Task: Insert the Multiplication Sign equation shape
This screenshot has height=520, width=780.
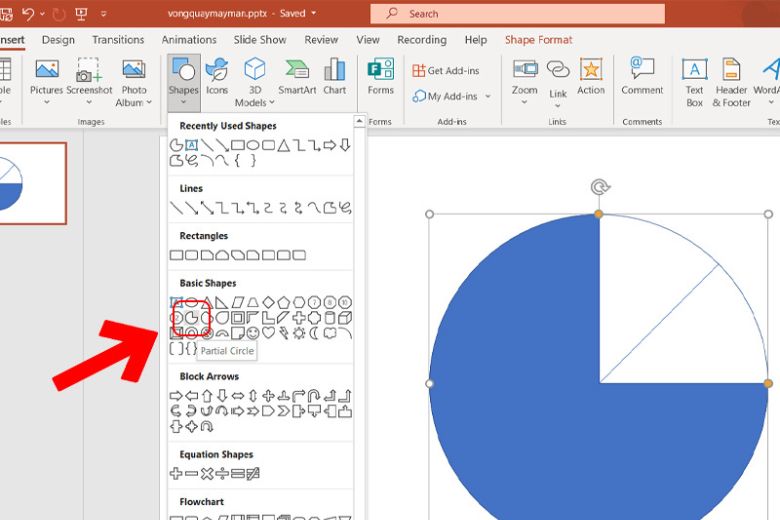Action: tap(207, 474)
